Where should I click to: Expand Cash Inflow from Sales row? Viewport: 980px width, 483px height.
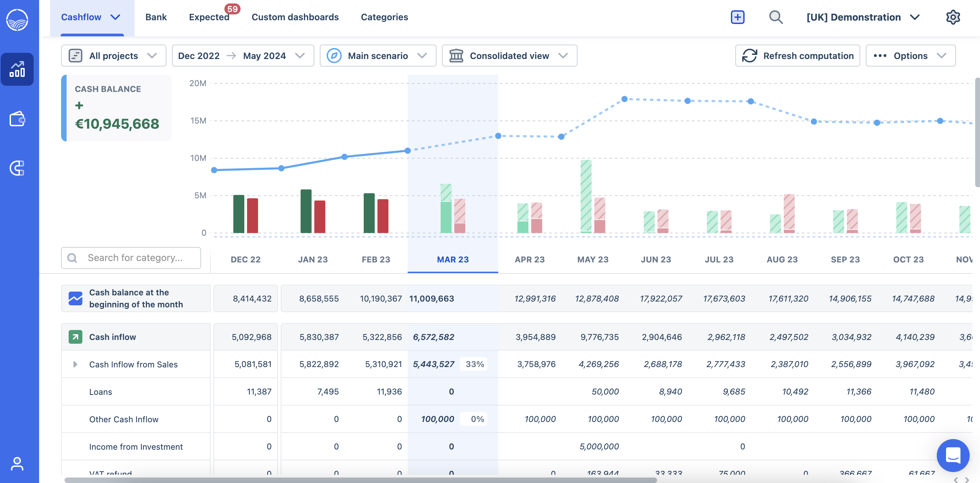(75, 364)
